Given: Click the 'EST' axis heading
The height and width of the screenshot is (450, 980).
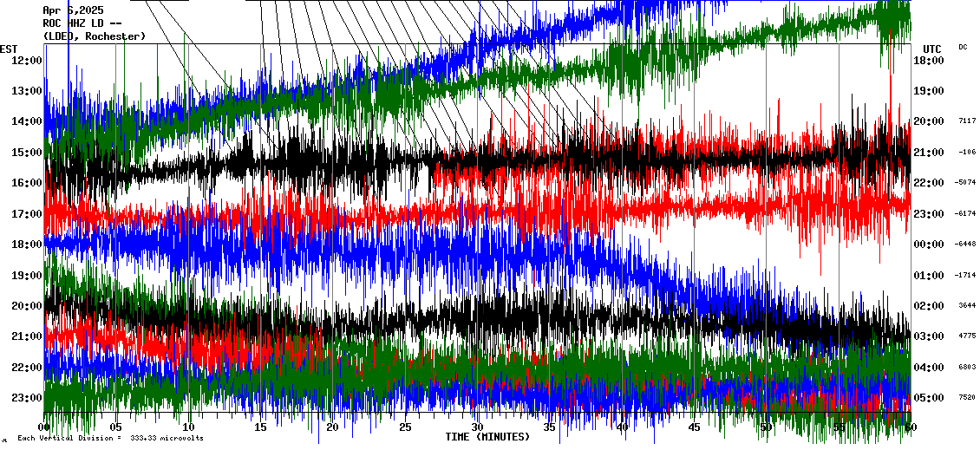Looking at the screenshot, I should (x=9, y=49).
